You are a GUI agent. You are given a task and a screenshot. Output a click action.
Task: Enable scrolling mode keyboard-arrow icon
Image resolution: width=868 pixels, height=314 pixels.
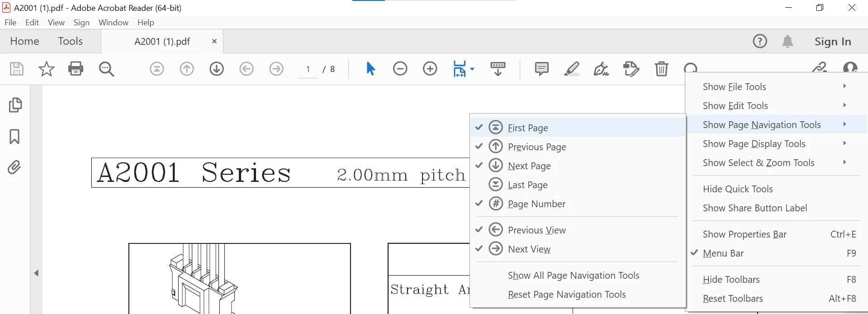[x=498, y=69]
